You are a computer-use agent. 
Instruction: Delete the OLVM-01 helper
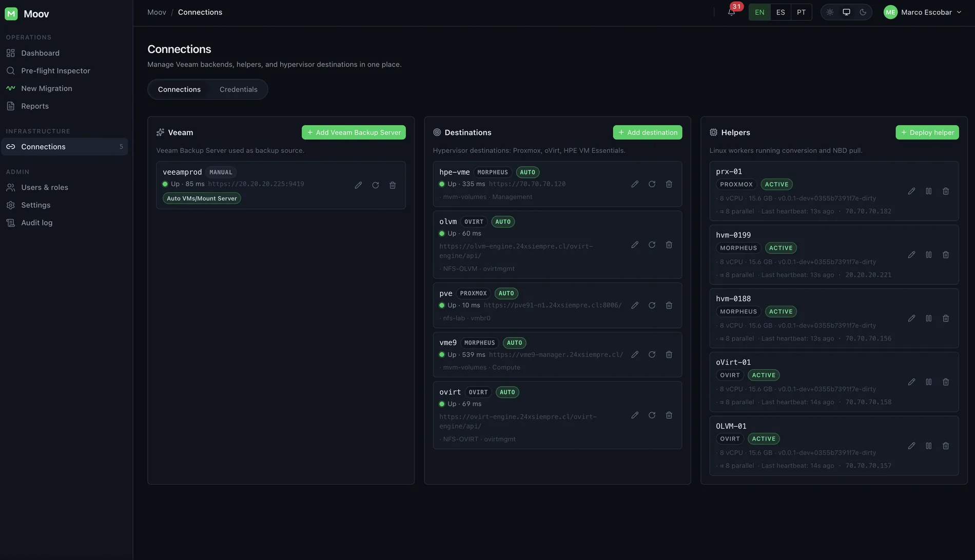(946, 446)
